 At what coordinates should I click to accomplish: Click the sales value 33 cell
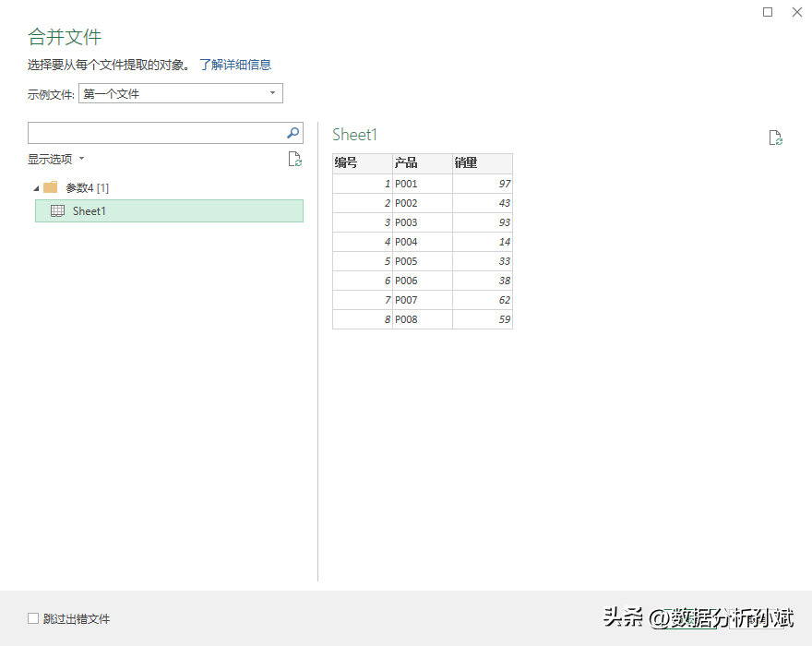click(x=483, y=261)
